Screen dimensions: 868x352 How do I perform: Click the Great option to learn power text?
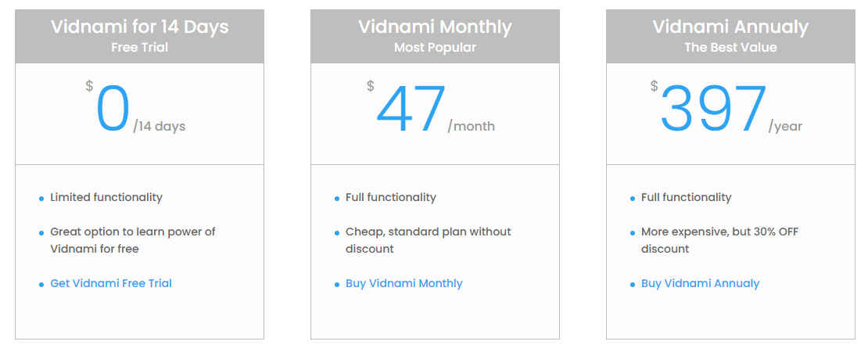point(132,240)
